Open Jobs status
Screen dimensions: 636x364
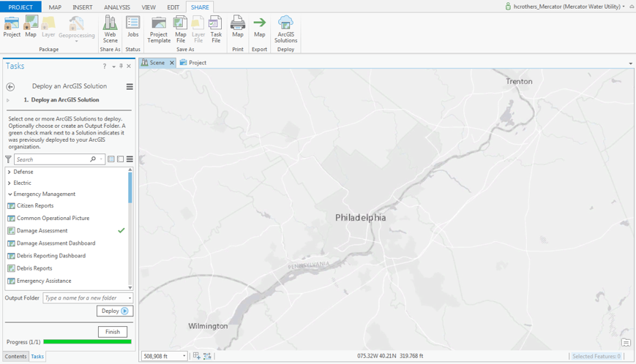pyautogui.click(x=132, y=27)
